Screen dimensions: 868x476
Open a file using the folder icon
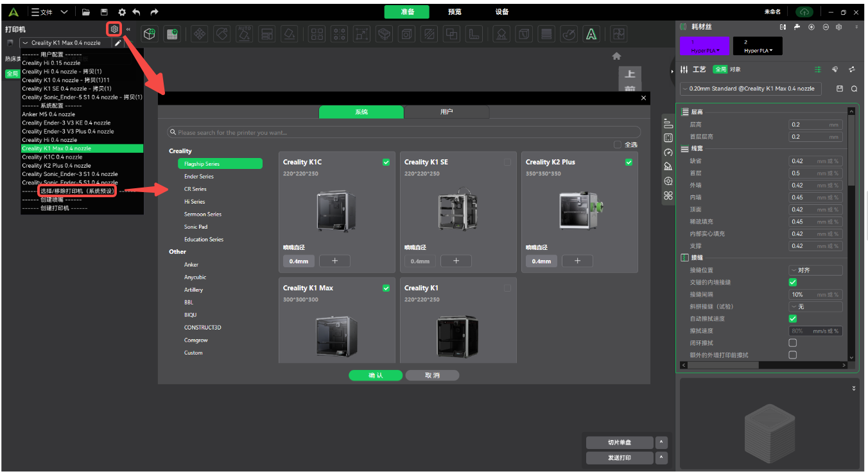pyautogui.click(x=86, y=12)
